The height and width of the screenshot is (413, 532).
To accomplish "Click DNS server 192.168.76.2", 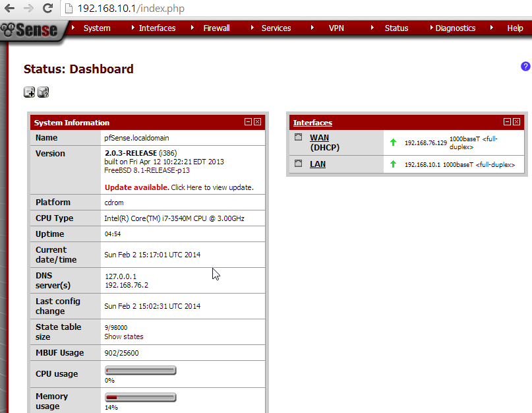I will click(x=127, y=285).
